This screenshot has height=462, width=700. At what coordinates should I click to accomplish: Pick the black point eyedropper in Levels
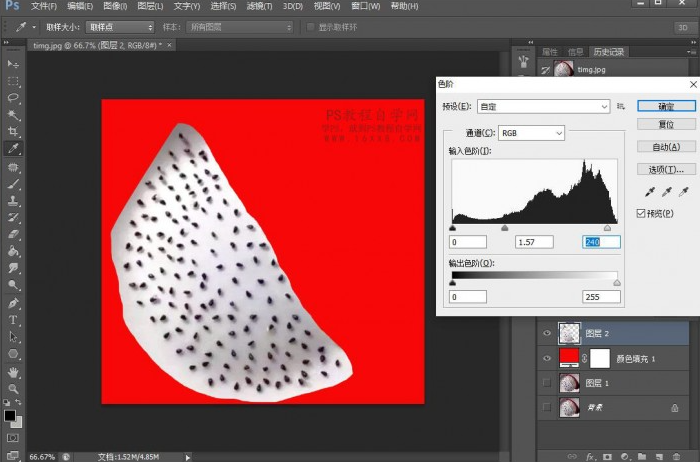pyautogui.click(x=650, y=191)
